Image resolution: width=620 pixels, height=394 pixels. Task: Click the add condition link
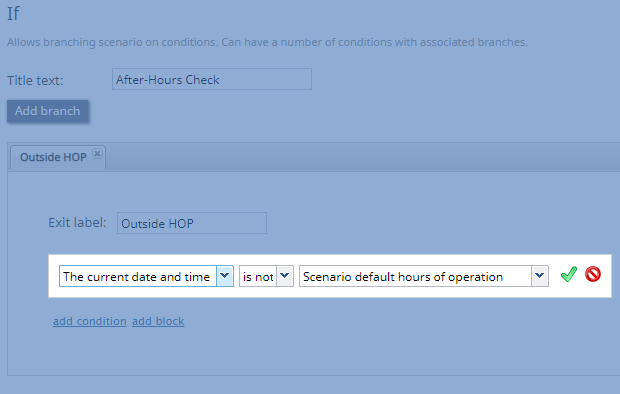(x=90, y=321)
